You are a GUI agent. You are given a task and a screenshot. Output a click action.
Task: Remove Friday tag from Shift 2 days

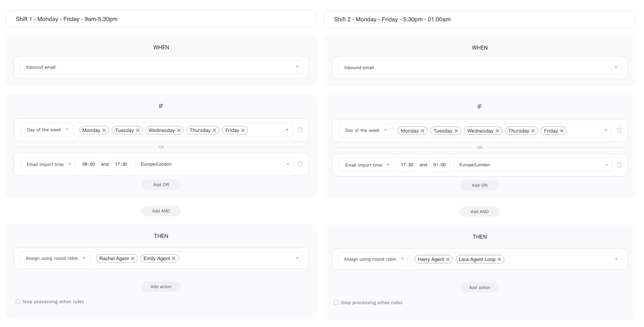[562, 131]
